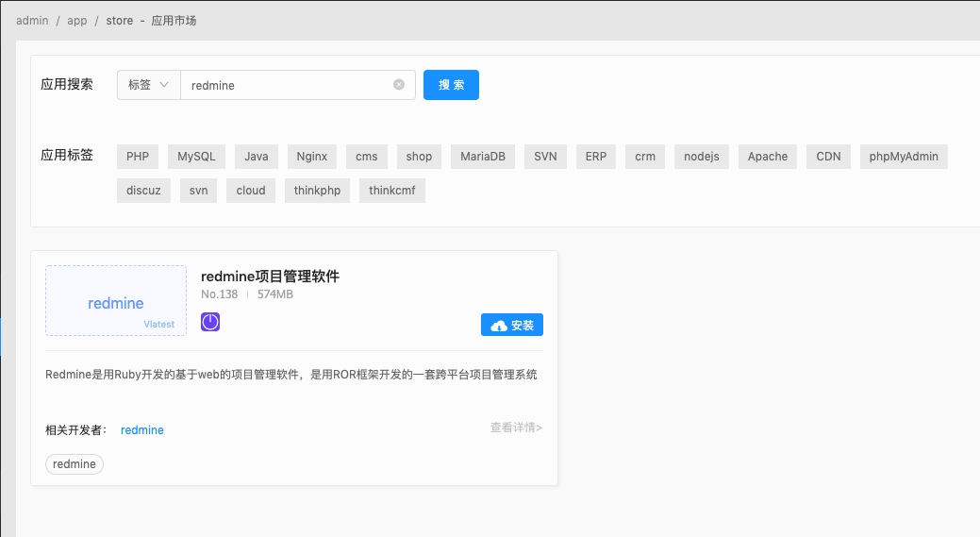The image size is (980, 537).
Task: Filter apps by uppercase SVN tag
Action: tap(545, 157)
